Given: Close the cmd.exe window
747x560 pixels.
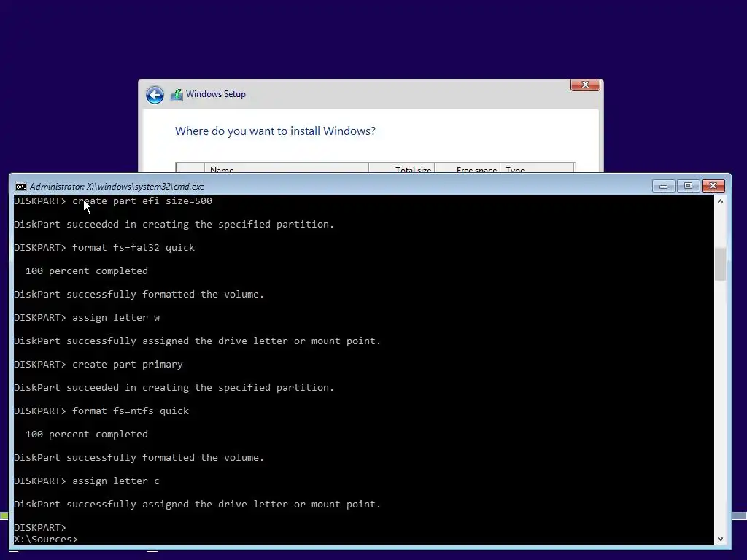Looking at the screenshot, I should [713, 186].
